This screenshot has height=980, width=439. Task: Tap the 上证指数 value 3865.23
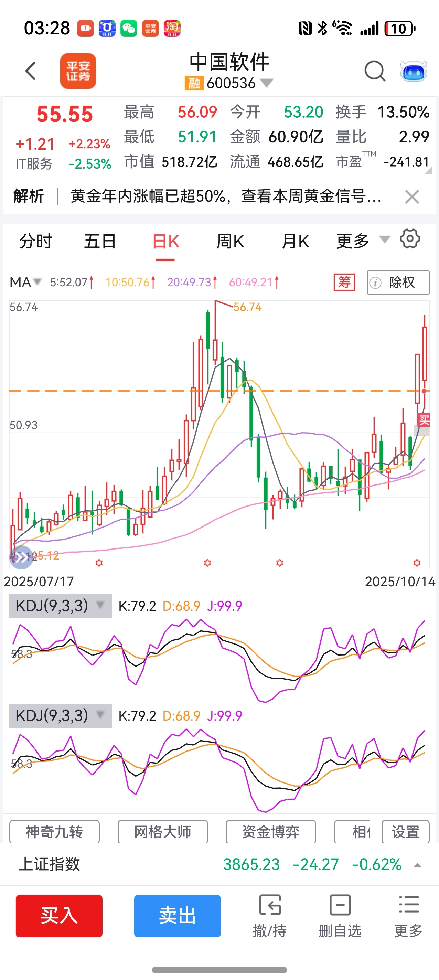pos(251,865)
